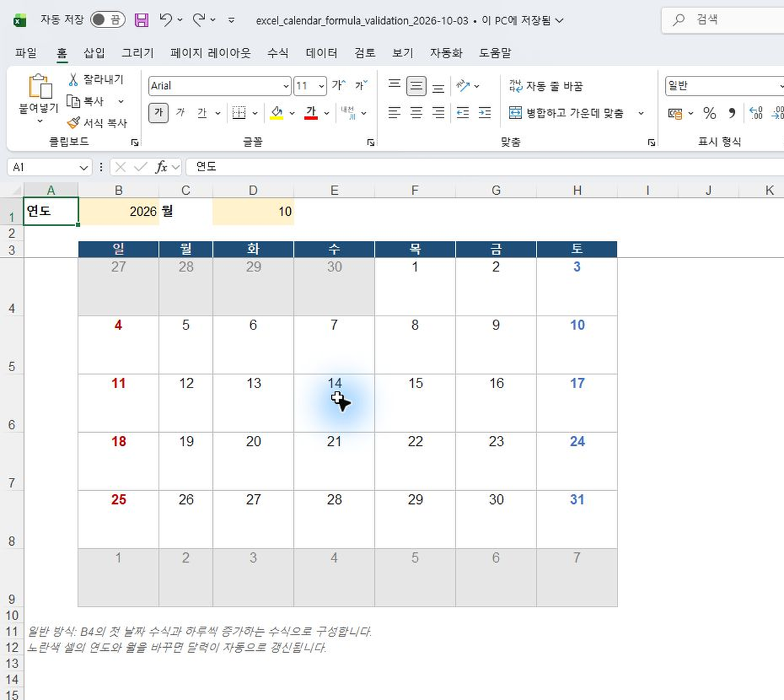
Task: Click the Excel app icon
Action: [x=20, y=20]
